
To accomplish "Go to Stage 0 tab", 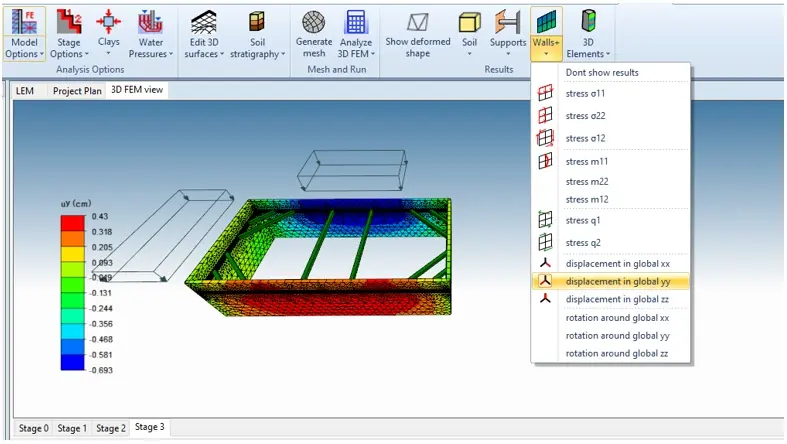I will (34, 428).
